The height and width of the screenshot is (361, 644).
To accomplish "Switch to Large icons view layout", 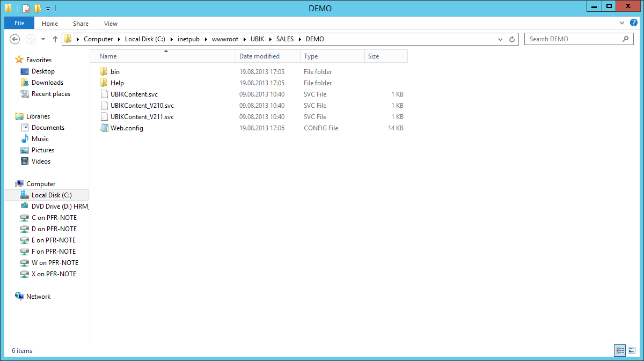I will [631, 350].
